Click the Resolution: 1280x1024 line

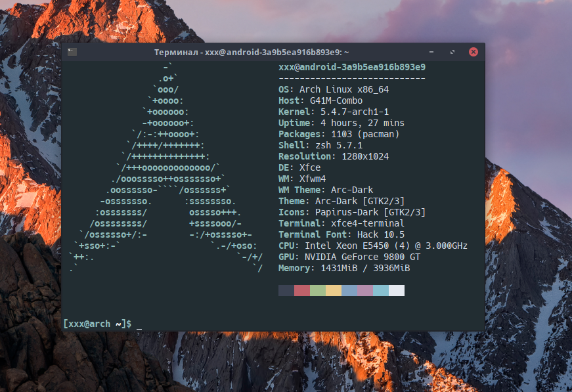click(x=334, y=156)
